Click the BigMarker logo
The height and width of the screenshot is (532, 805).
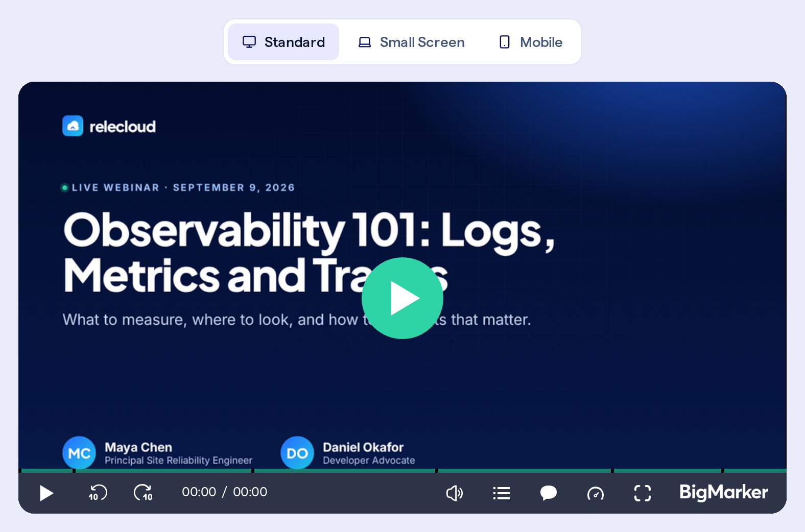(x=724, y=492)
